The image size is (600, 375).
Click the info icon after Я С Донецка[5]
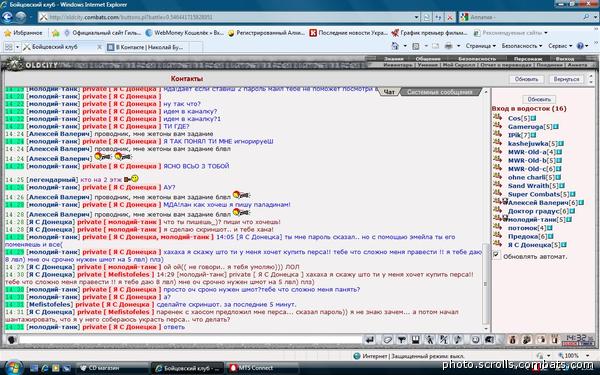click(564, 245)
